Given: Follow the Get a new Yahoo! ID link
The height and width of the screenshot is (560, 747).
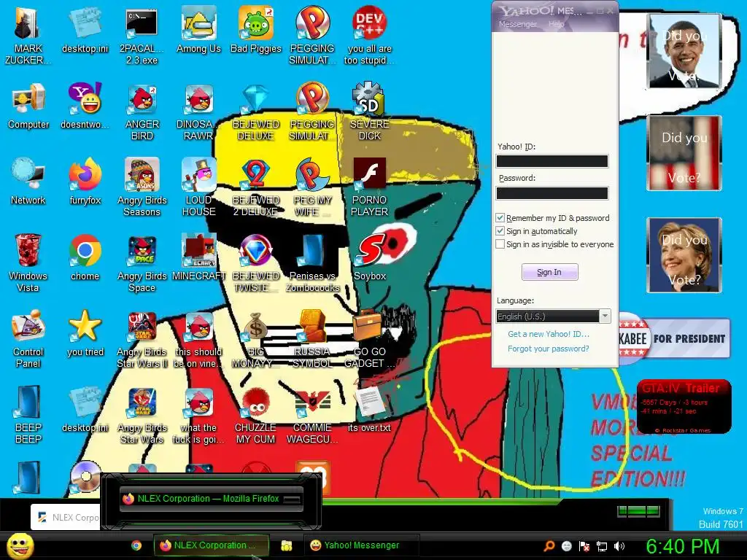Looking at the screenshot, I should (549, 334).
